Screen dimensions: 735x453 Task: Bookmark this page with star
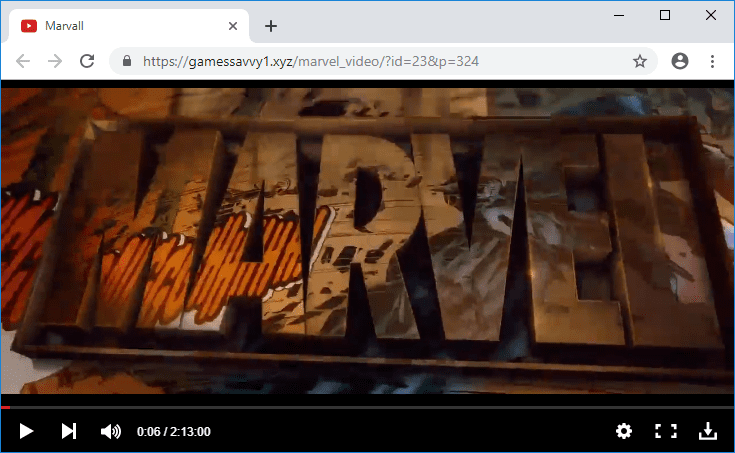(x=640, y=61)
